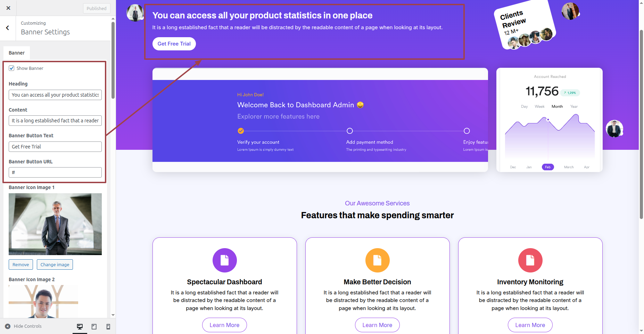Select the Year range in Account Reached

pyautogui.click(x=574, y=107)
